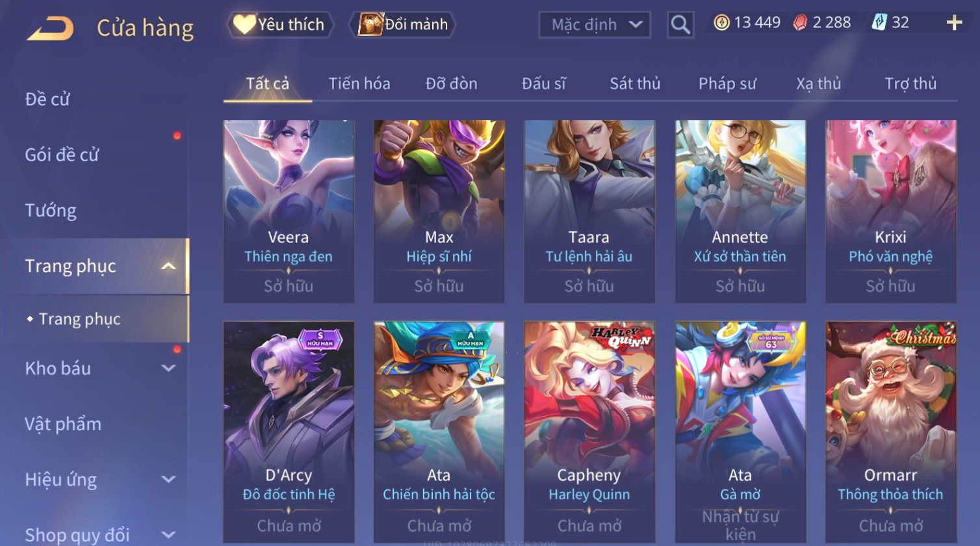Open Gói đề cử in sidebar
Screen dimensions: 980x546
coord(62,155)
